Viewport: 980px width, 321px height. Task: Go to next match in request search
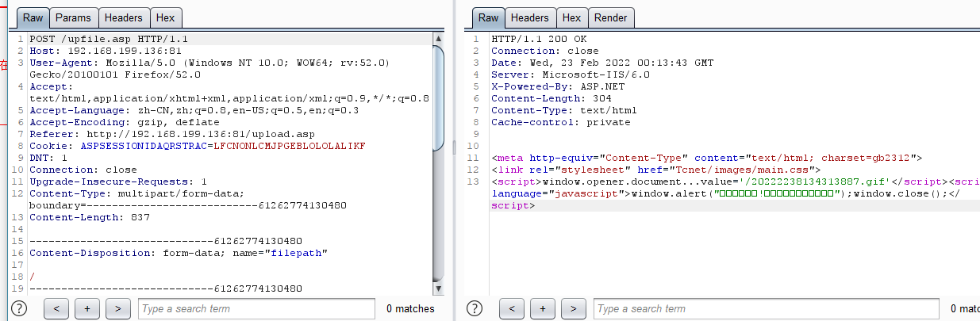pyautogui.click(x=118, y=308)
